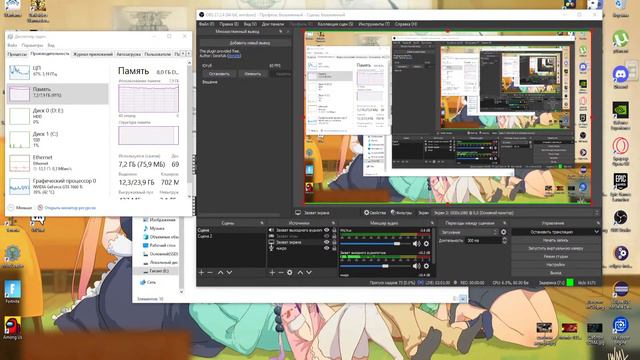The width and height of the screenshot is (640, 360).
Task: Select the Ethernet entry in Task Manager
Action: coord(58,163)
